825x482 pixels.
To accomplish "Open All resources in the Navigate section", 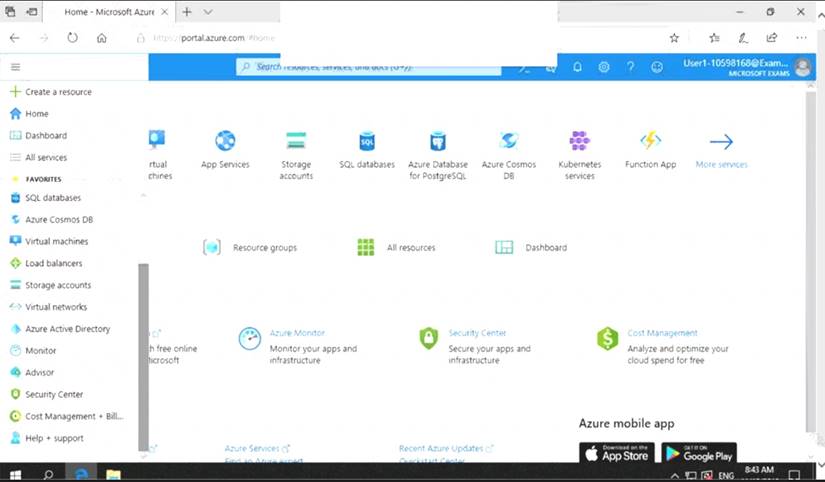I will point(396,247).
